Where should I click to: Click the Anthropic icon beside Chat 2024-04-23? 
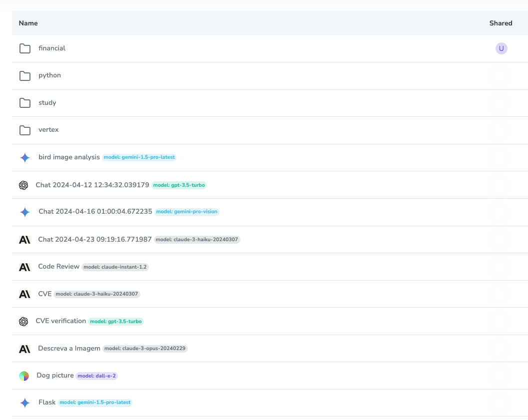pos(24,239)
